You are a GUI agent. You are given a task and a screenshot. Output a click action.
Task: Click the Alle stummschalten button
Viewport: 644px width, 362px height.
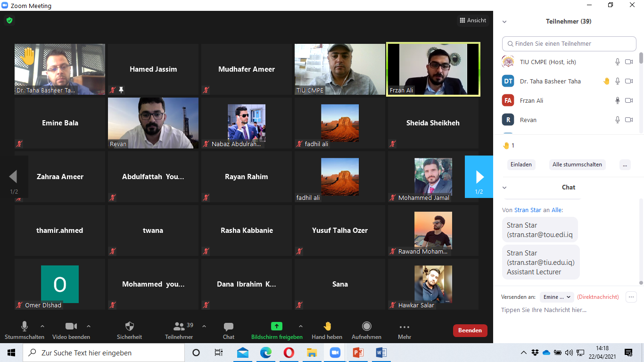coord(577,165)
